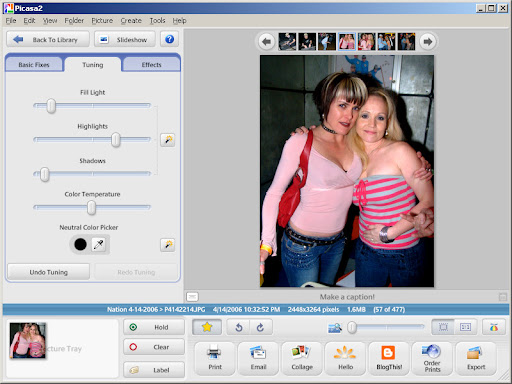The height and width of the screenshot is (384, 512).
Task: Open the Tools menu
Action: (157, 21)
